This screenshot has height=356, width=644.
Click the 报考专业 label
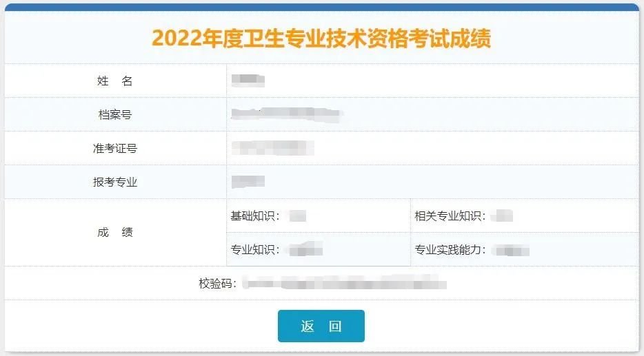(114, 182)
